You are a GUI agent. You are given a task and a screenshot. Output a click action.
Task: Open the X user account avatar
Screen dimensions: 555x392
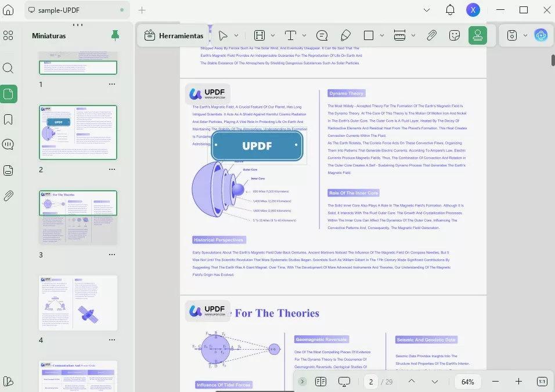coord(473,10)
